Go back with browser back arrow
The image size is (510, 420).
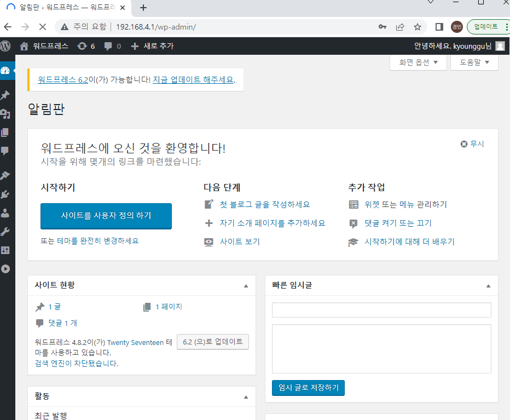click(x=8, y=27)
